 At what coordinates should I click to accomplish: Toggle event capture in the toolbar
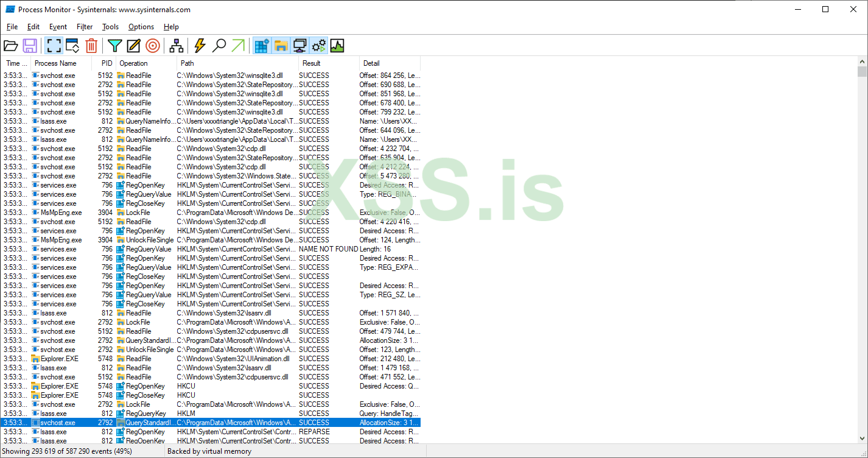click(54, 46)
